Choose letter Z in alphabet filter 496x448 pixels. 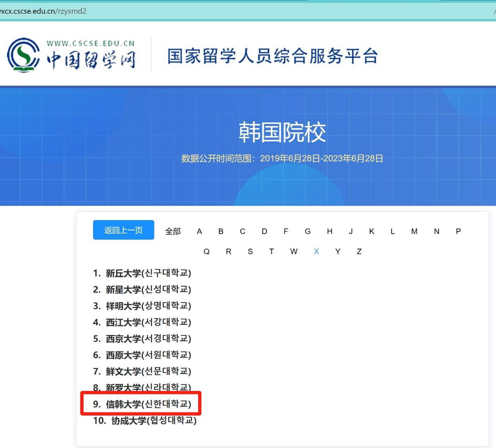click(x=359, y=252)
